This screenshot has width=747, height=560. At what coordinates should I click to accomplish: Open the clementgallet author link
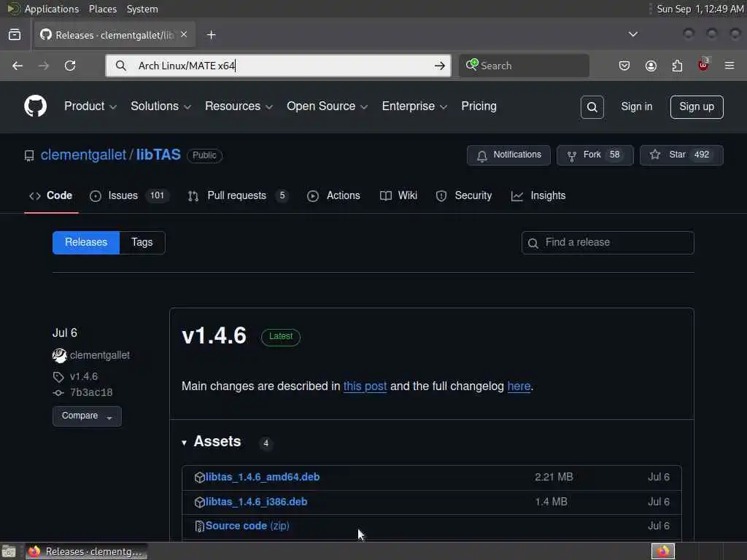(99, 356)
